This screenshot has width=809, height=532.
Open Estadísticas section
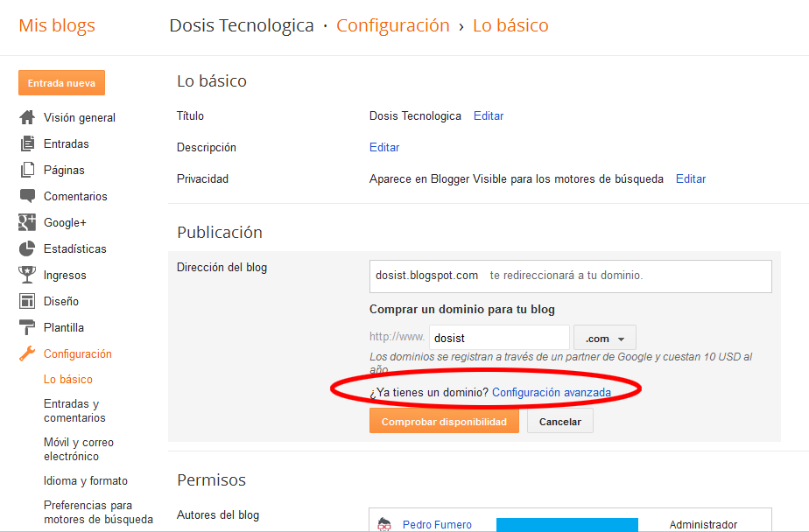click(74, 249)
